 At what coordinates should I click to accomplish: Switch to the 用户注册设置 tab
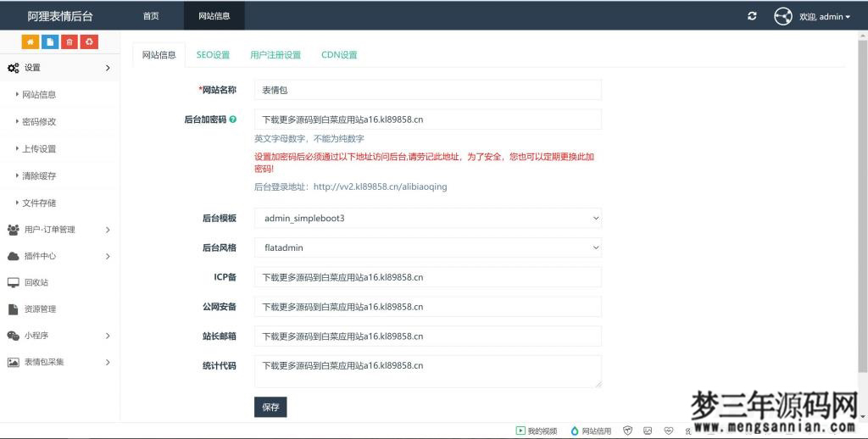click(275, 55)
